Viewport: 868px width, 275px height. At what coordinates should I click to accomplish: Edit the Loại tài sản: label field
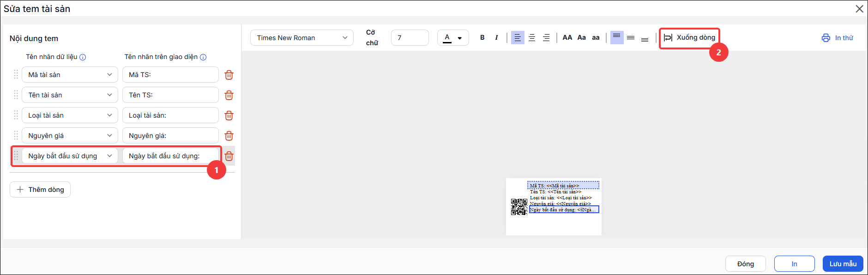(x=170, y=115)
